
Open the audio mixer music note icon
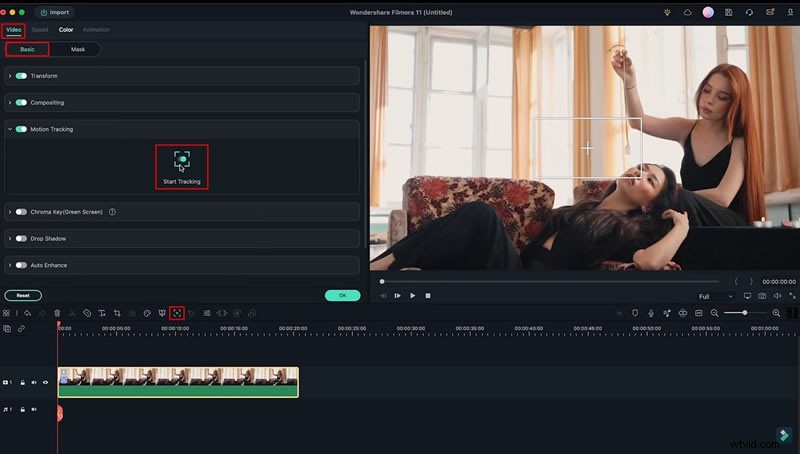667,313
